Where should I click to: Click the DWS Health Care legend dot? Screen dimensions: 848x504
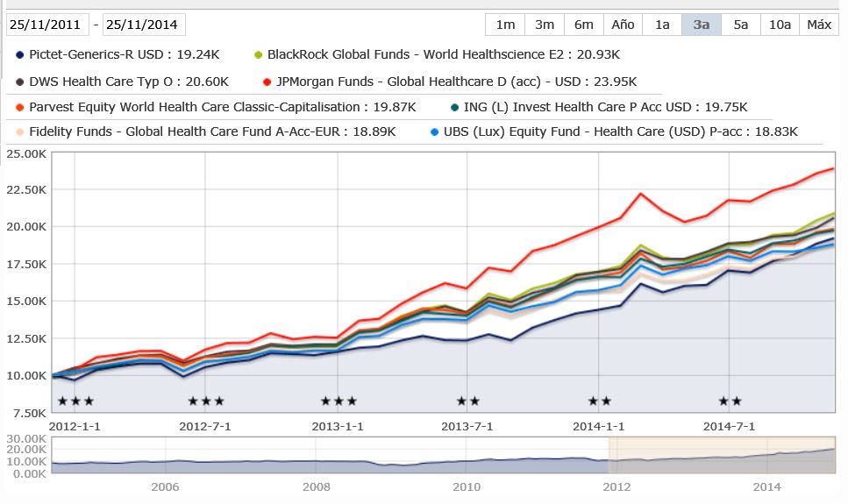click(x=20, y=82)
